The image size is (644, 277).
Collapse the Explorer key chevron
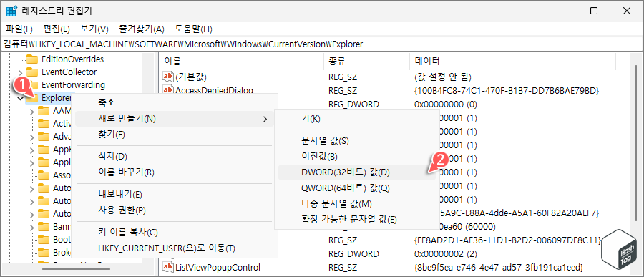coord(21,98)
